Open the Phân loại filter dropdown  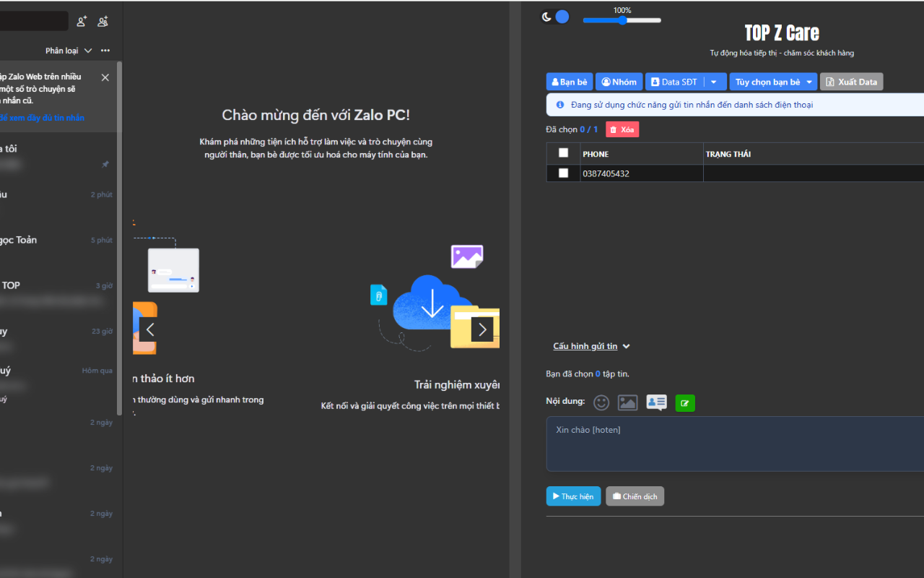69,51
